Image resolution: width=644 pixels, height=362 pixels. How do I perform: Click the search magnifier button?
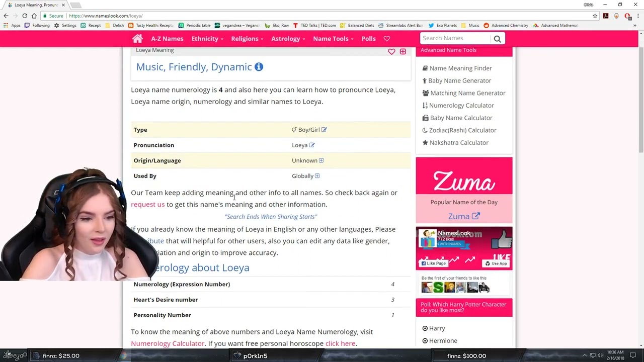[497, 39]
